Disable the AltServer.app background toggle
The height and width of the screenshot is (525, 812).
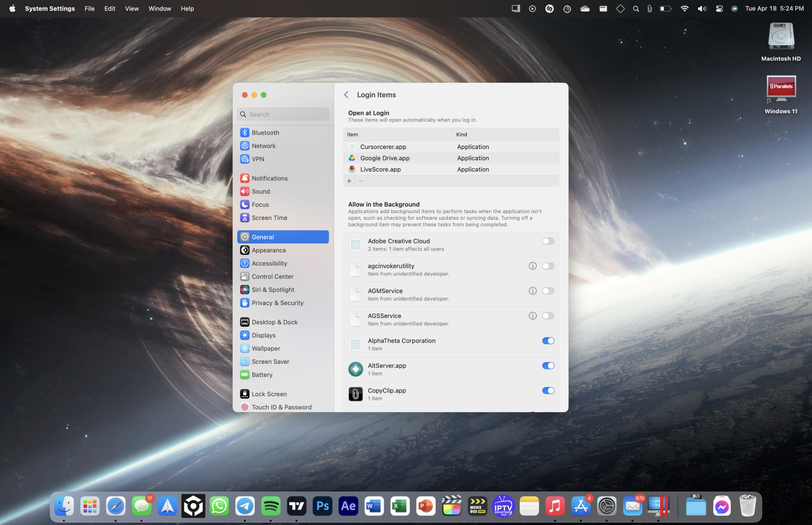click(548, 366)
